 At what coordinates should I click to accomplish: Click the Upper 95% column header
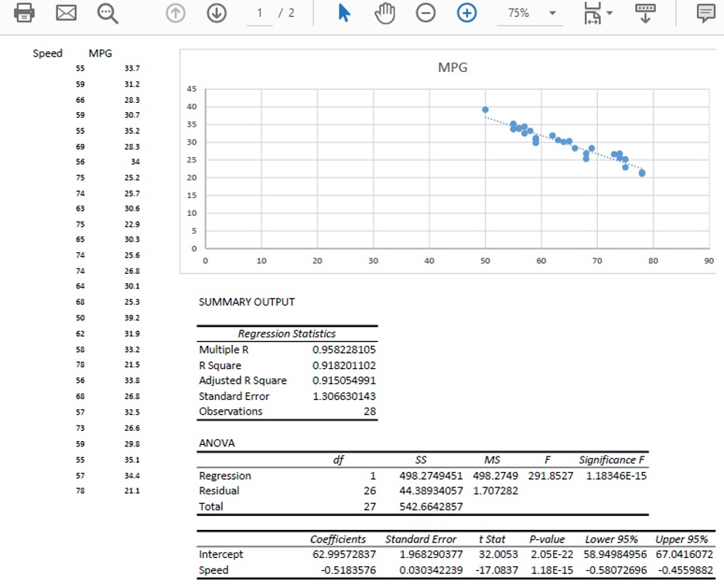681,539
